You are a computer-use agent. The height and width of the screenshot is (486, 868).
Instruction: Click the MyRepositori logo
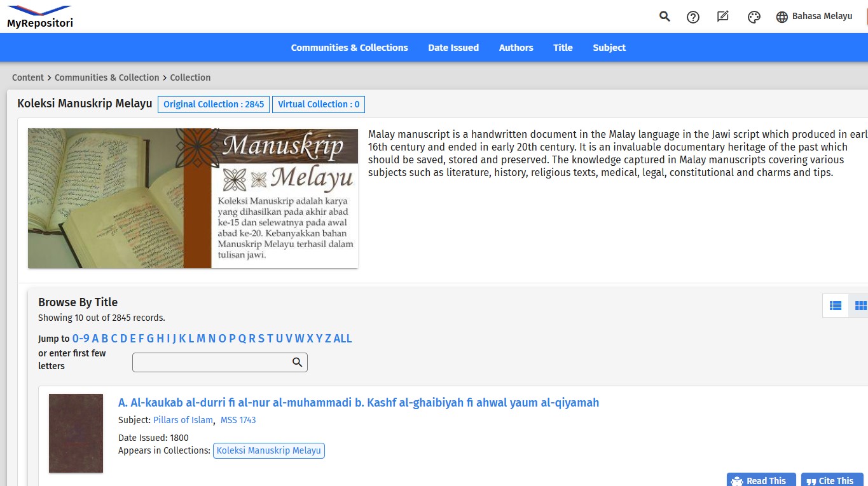(x=39, y=17)
